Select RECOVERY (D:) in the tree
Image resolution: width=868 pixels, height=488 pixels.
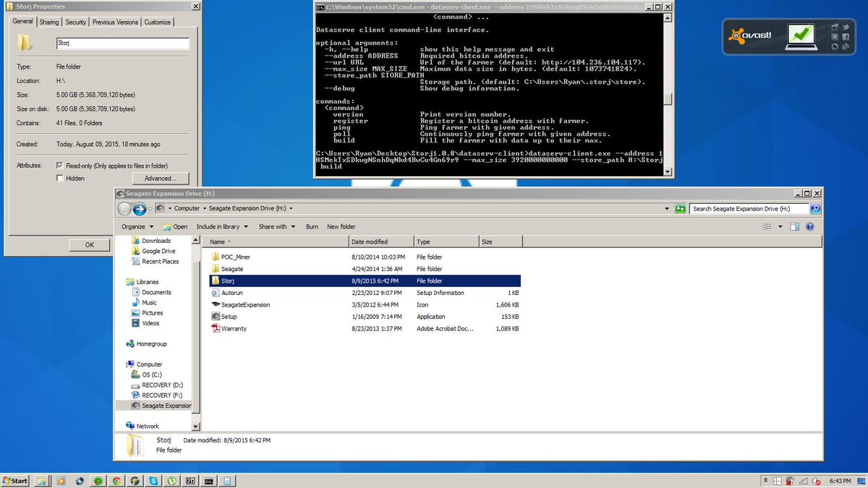click(x=157, y=385)
